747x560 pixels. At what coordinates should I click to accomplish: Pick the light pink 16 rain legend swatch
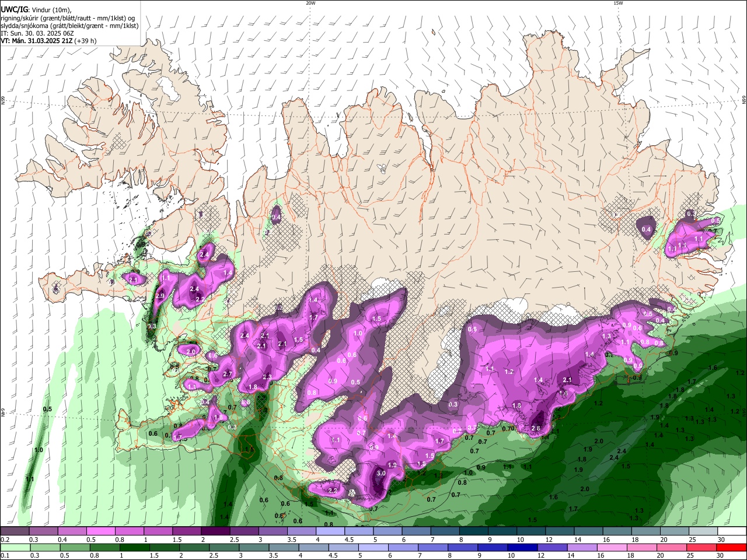[611, 548]
